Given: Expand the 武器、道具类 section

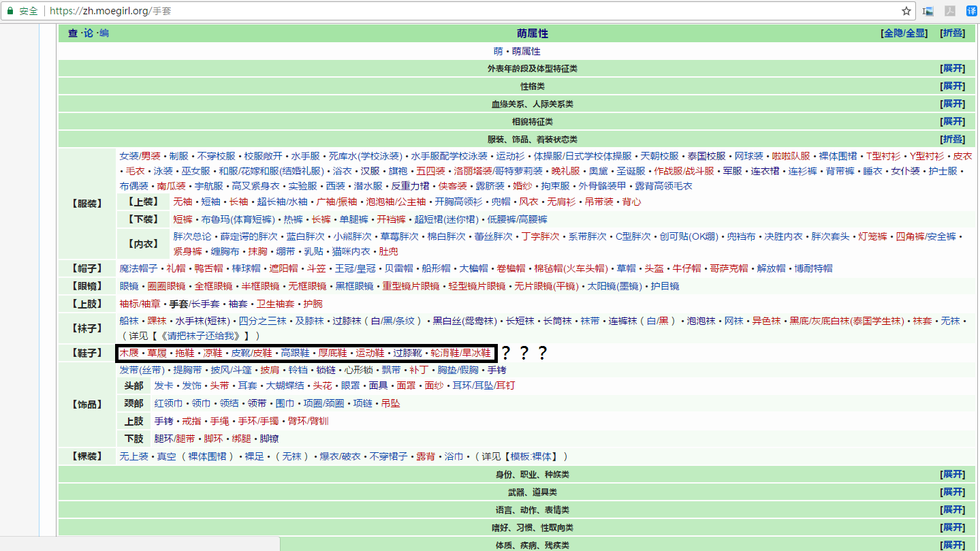Looking at the screenshot, I should coord(951,491).
